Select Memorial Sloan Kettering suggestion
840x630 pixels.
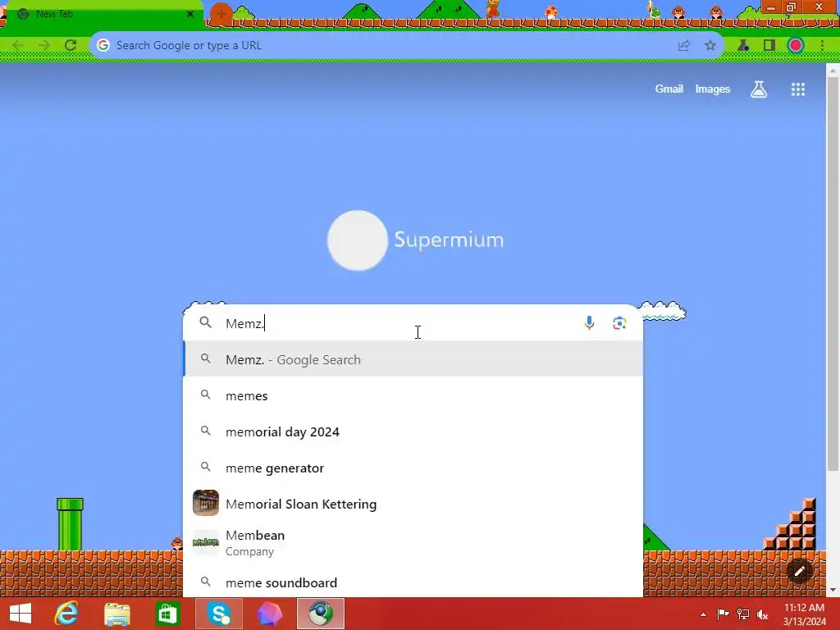point(413,504)
